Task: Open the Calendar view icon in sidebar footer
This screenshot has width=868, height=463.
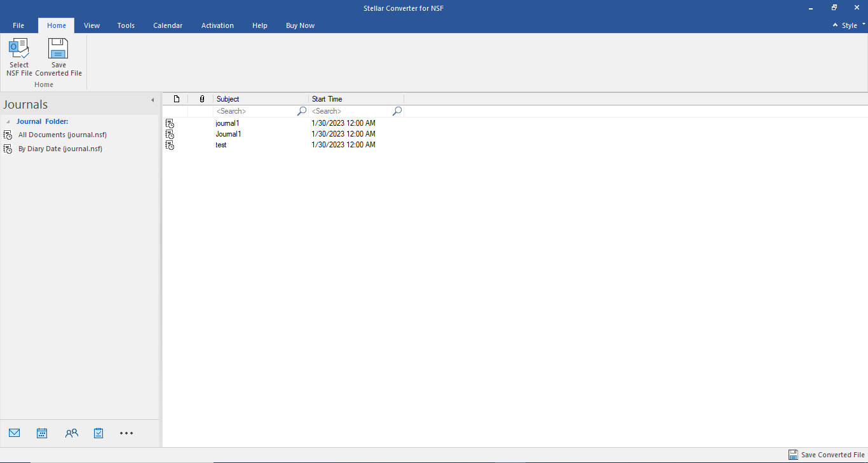Action: tap(42, 433)
